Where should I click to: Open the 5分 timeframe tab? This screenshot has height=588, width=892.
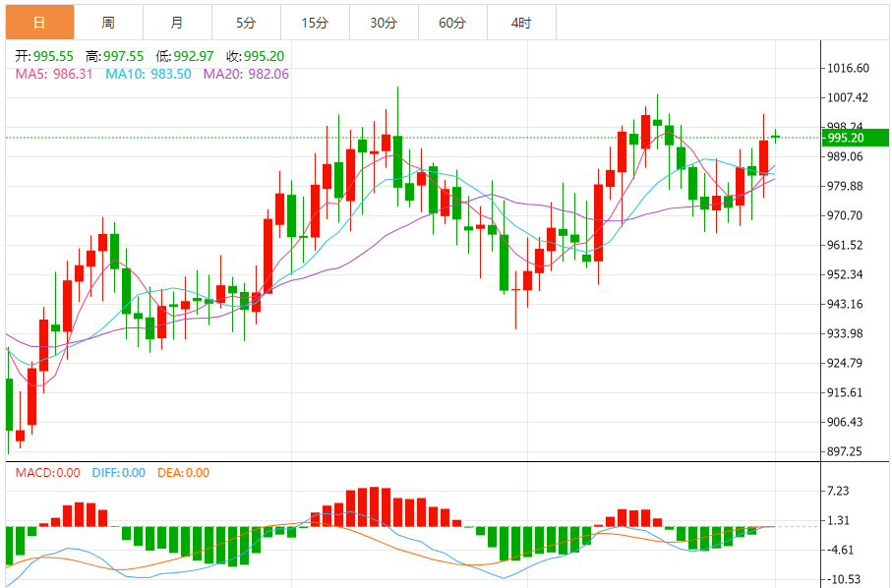246,23
